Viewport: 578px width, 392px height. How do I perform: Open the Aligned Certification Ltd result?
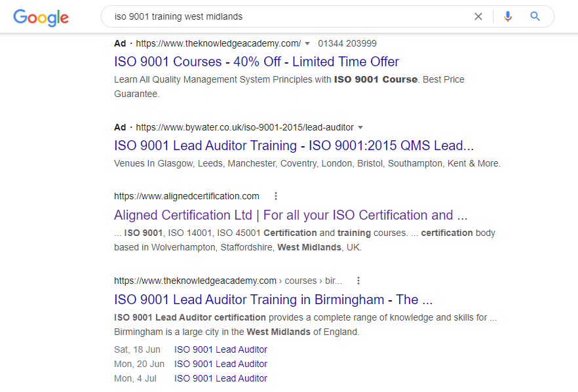coord(290,215)
